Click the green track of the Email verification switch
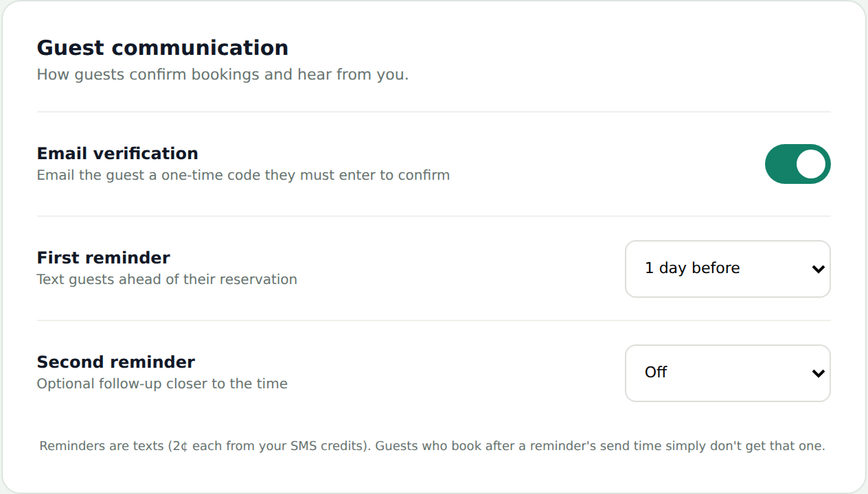 pyautogui.click(x=779, y=164)
